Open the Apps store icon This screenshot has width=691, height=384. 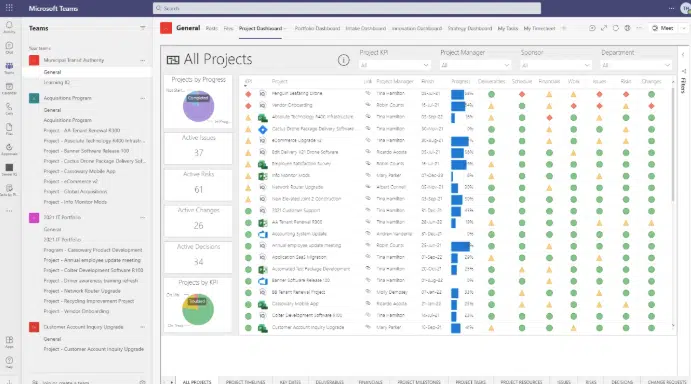[x=9, y=342]
